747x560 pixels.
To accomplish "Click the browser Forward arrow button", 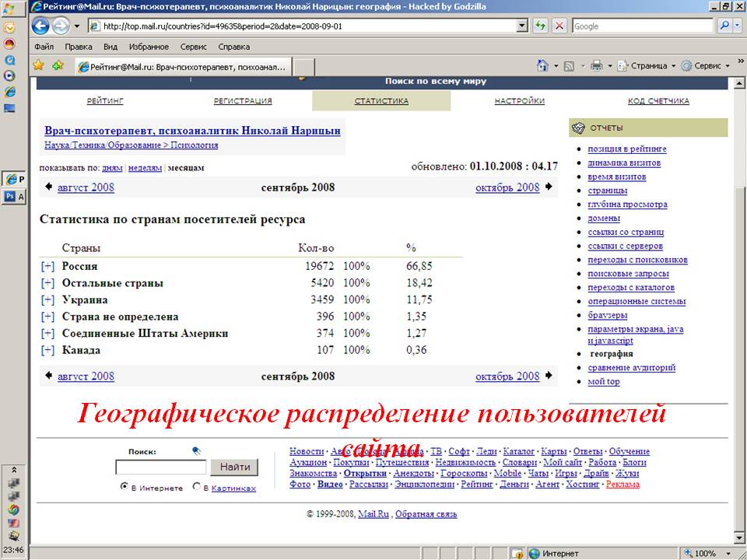I will pyautogui.click(x=61, y=26).
